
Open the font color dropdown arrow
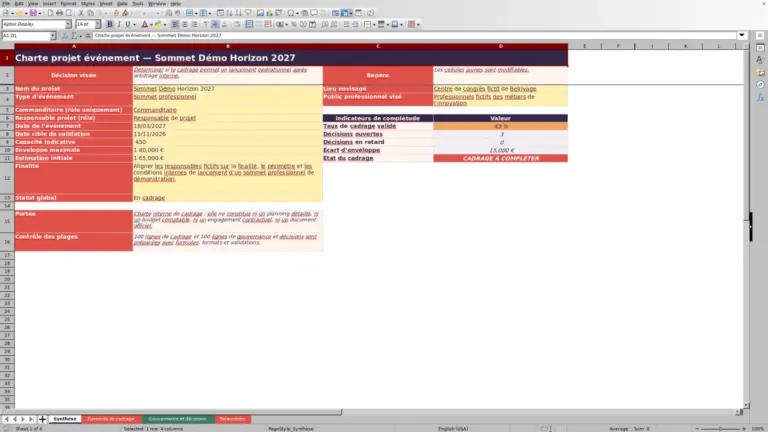point(151,24)
